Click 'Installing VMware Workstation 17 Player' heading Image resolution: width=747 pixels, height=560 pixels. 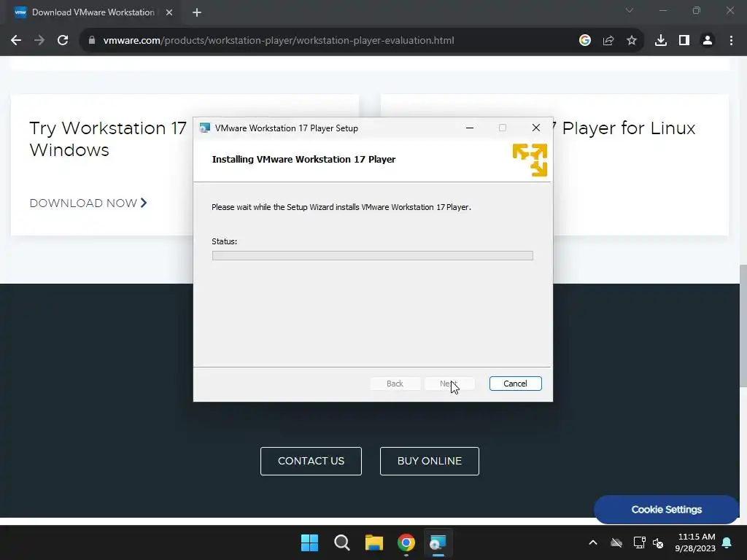pos(303,160)
